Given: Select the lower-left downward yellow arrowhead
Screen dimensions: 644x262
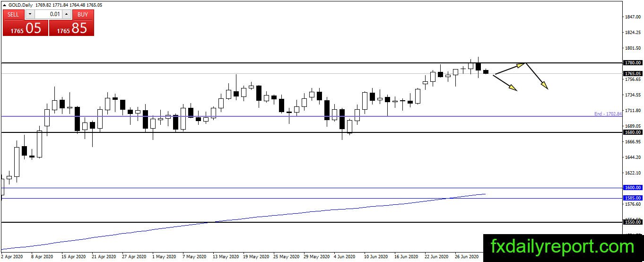Looking at the screenshot, I should (x=513, y=87).
